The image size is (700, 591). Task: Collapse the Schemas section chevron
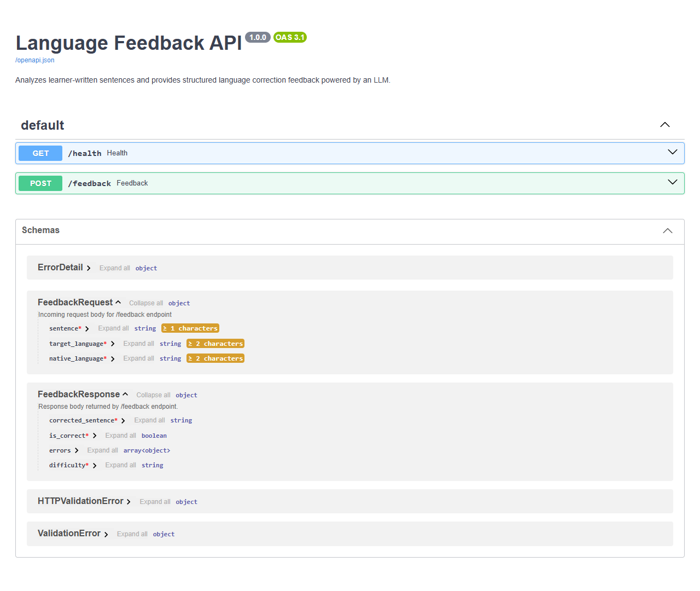(668, 231)
